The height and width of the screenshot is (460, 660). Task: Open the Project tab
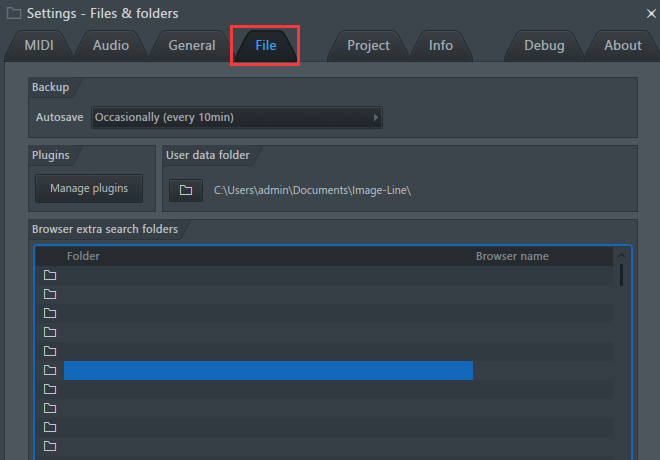(368, 45)
